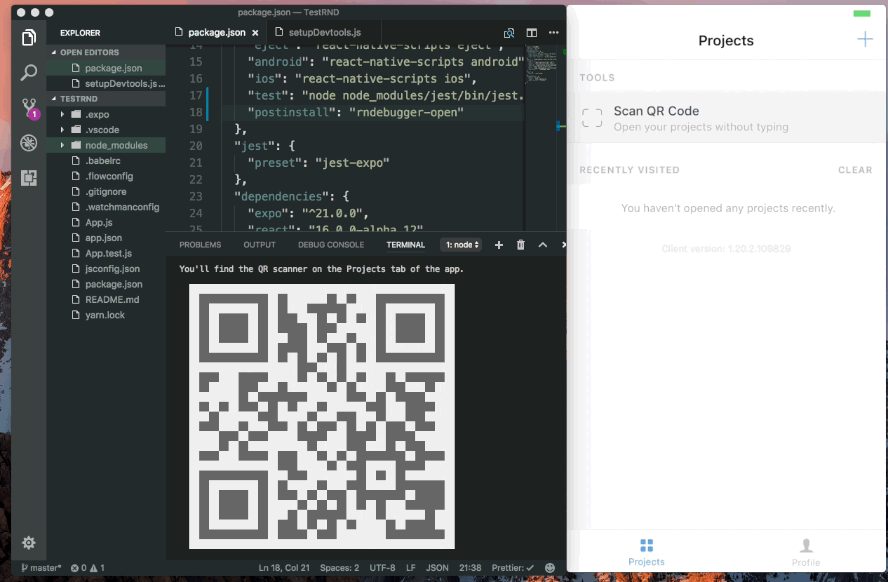Click the LF line ending status item
This screenshot has width=888, height=582.
[x=411, y=567]
